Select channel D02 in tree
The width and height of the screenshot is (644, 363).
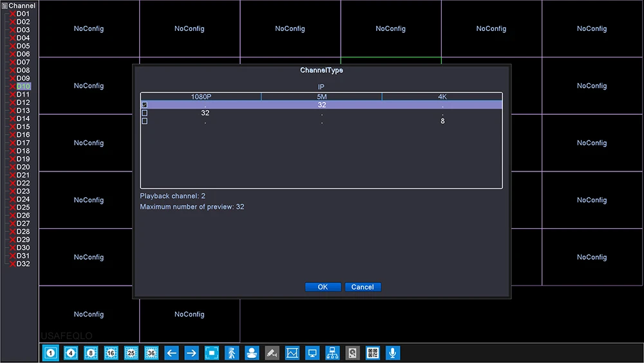pyautogui.click(x=23, y=22)
